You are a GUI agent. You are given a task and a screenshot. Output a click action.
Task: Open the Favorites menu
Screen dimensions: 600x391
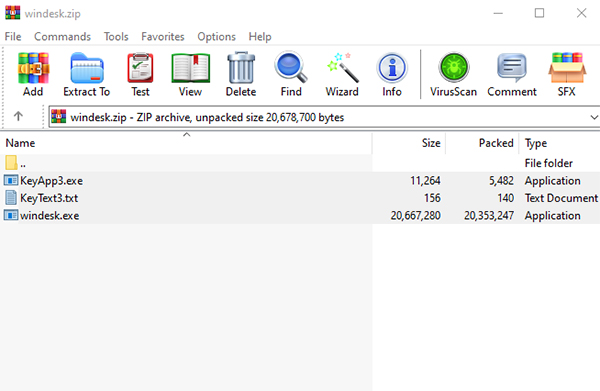pos(163,37)
